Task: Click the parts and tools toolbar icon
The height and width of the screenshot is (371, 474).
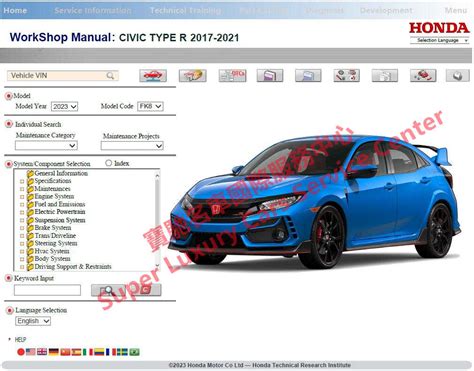Action: point(346,76)
